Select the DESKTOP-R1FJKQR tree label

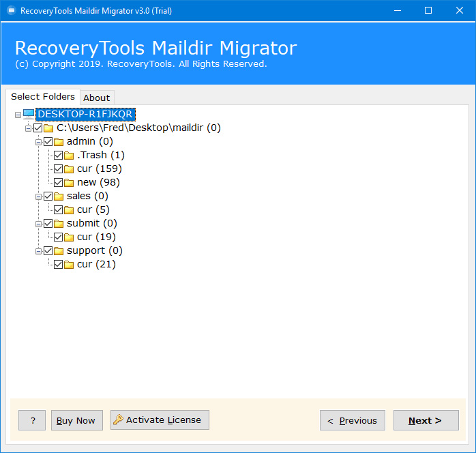coord(85,114)
